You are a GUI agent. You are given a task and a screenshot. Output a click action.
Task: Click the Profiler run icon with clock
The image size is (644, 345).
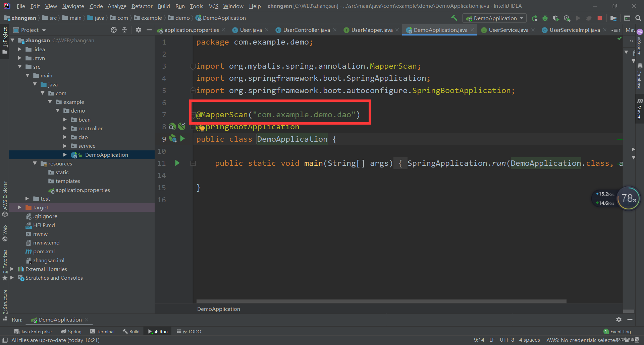pos(567,18)
